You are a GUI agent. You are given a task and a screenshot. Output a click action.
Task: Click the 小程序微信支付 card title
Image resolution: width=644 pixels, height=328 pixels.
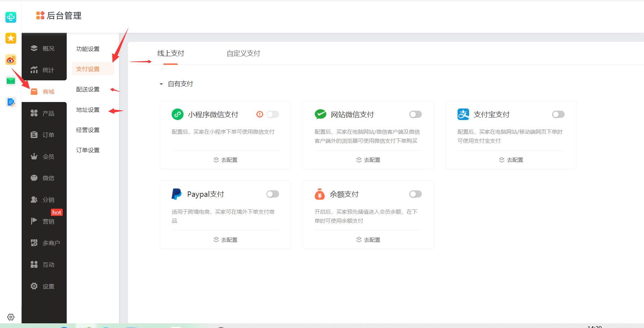pyautogui.click(x=213, y=115)
